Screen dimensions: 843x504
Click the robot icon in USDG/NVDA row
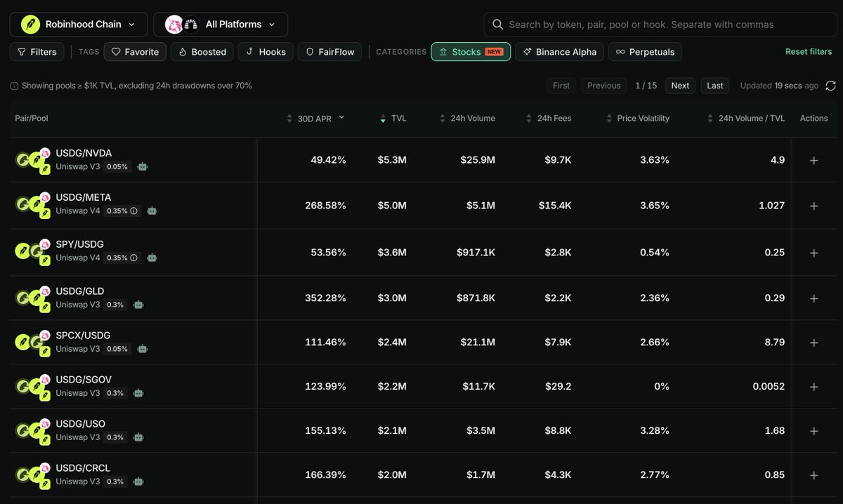[143, 167]
